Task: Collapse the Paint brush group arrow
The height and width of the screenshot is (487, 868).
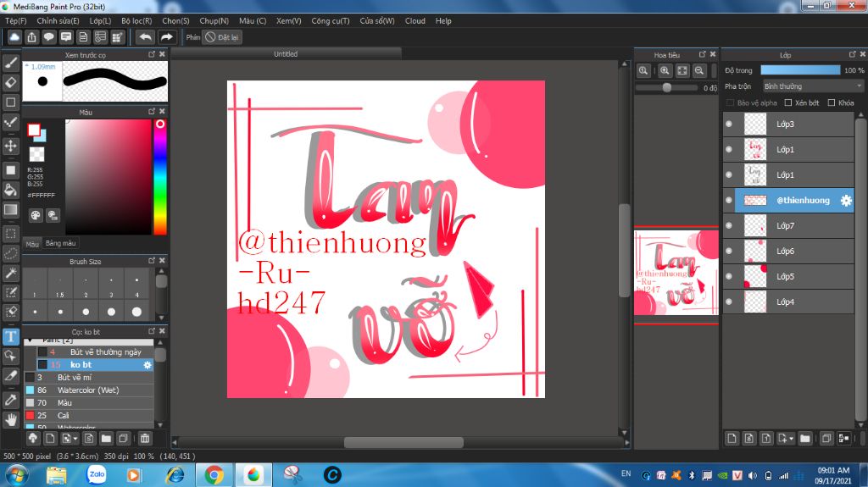Action: click(x=30, y=340)
